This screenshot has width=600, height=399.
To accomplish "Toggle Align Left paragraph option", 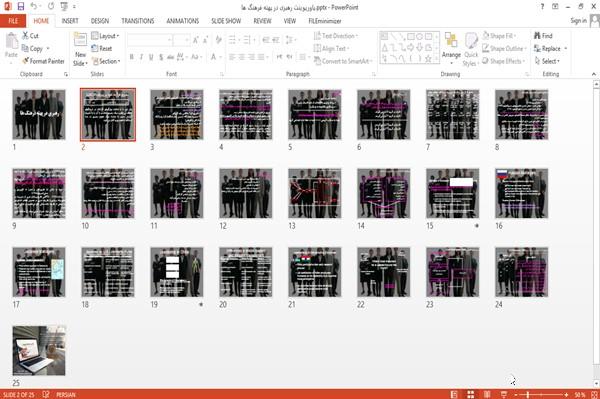I will coord(232,57).
